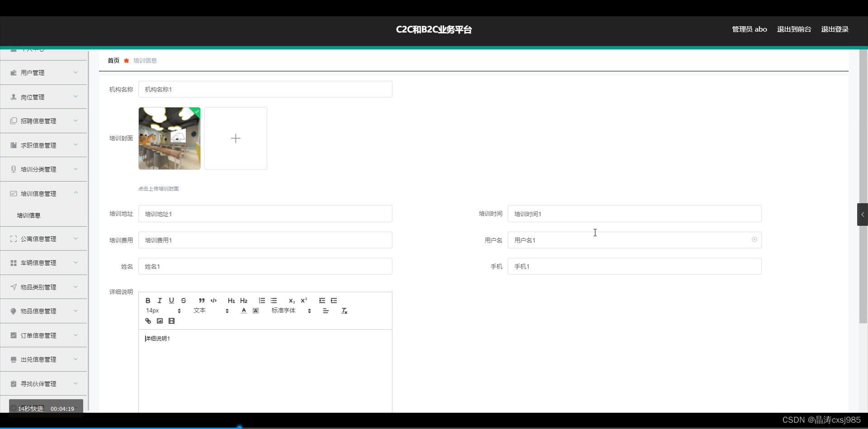Apply the H1 heading icon

tap(231, 300)
